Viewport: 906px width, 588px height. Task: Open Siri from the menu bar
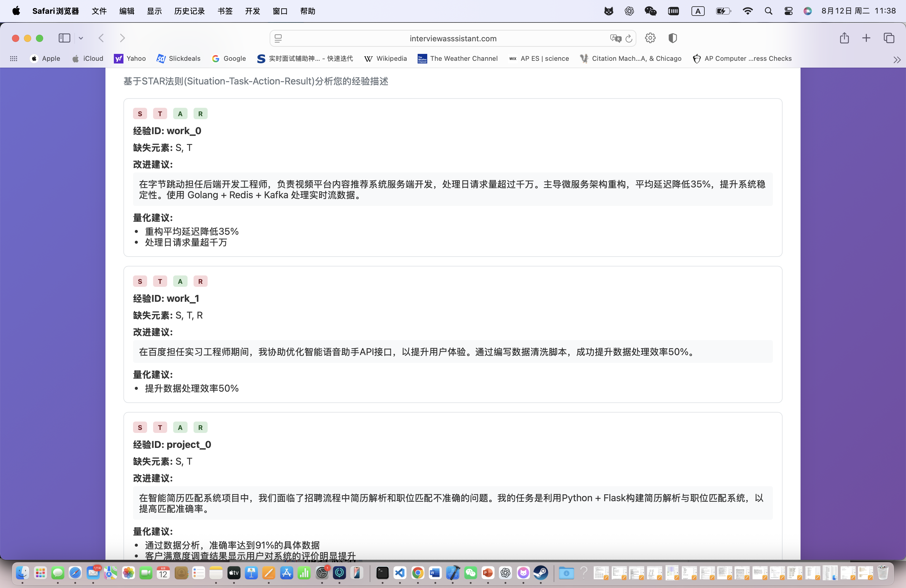pyautogui.click(x=807, y=11)
